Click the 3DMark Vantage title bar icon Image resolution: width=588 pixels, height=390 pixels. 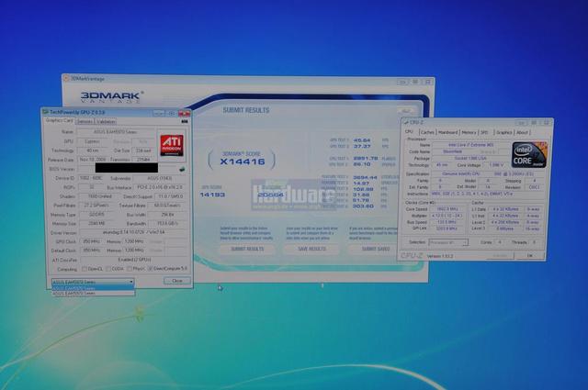click(x=66, y=78)
